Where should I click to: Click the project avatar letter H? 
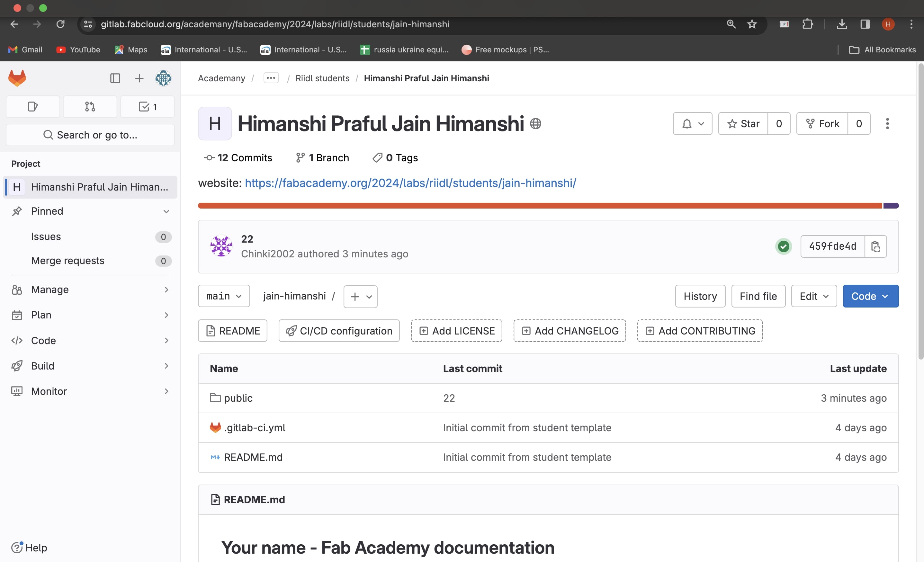215,123
